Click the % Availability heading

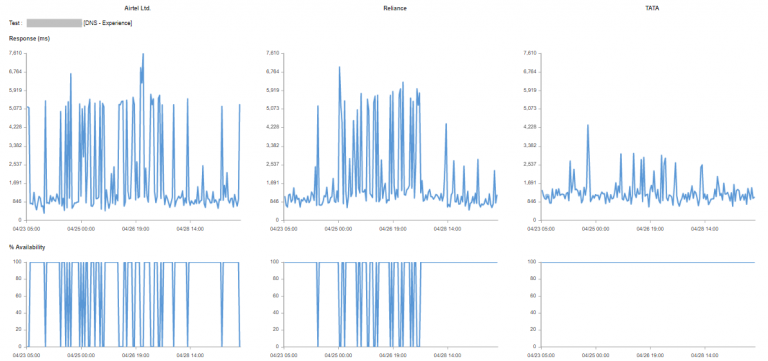(x=27, y=247)
